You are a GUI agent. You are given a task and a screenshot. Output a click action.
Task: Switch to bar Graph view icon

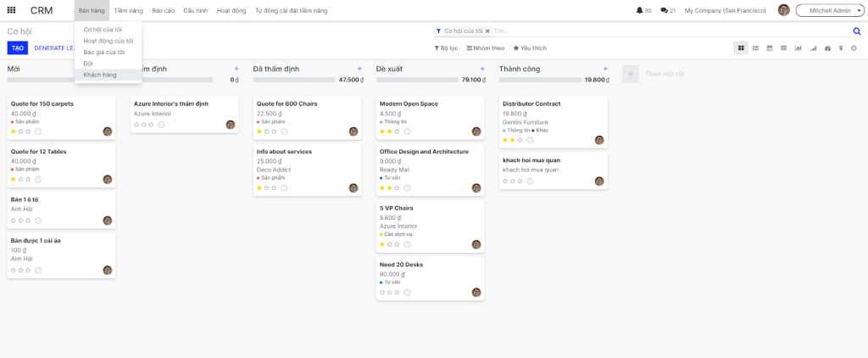pos(798,48)
